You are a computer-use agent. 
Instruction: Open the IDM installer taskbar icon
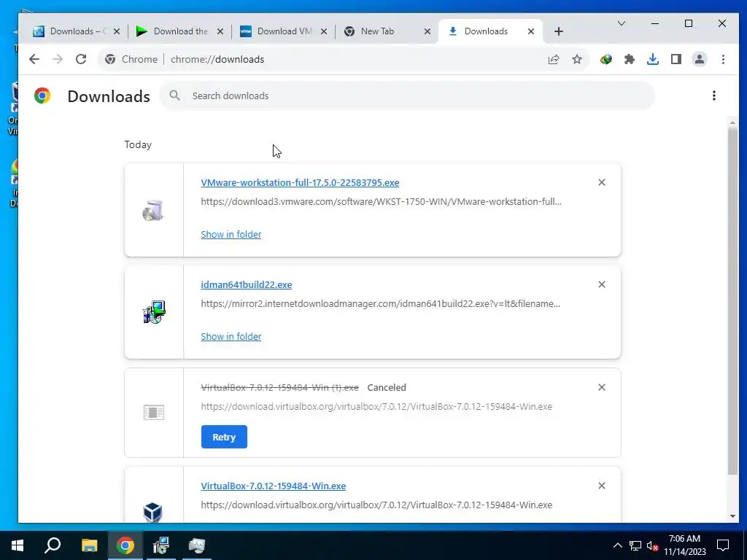161,545
